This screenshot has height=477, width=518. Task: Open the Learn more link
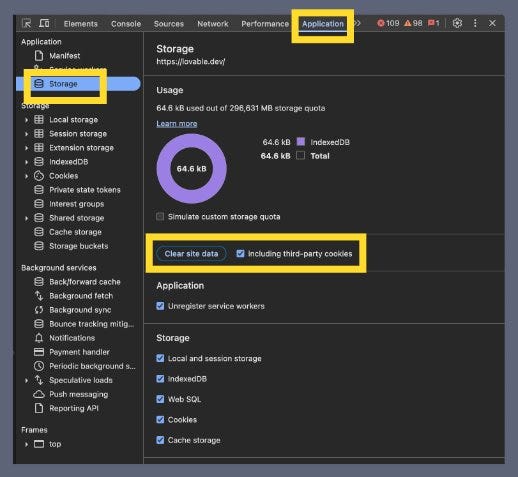(x=177, y=124)
